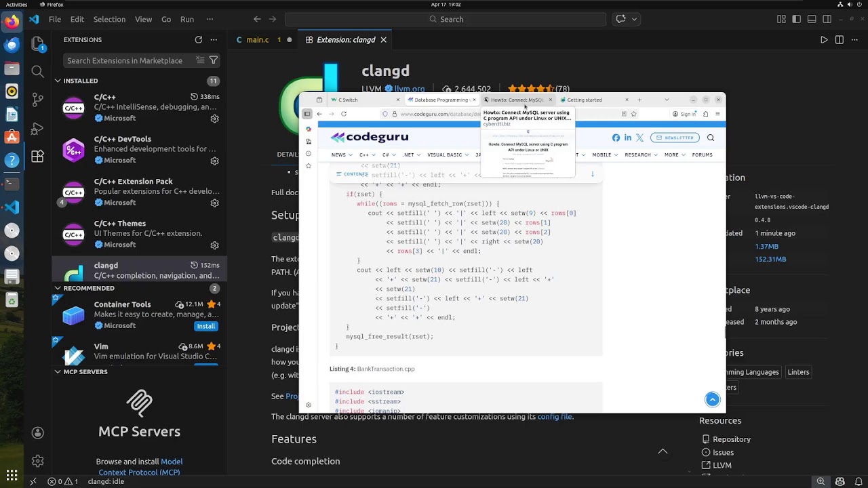Viewport: 868px width, 488px height.
Task: Open the Run and Debug view
Action: coord(38,128)
